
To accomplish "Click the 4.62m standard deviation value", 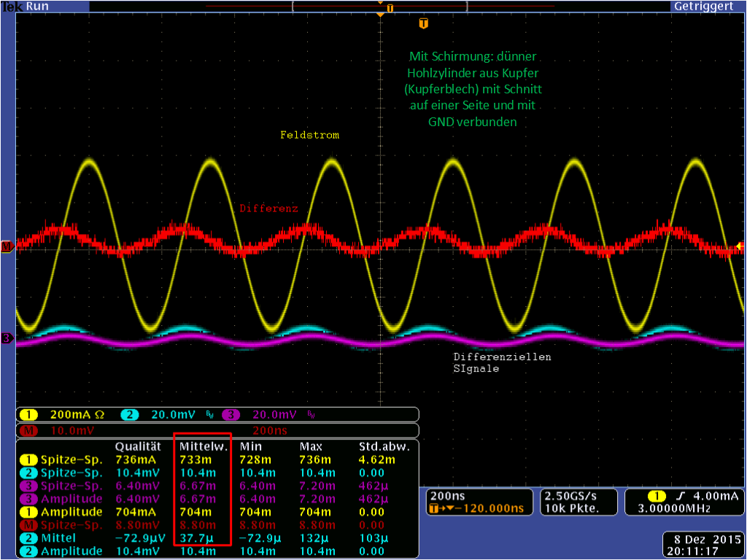I will 377,460.
